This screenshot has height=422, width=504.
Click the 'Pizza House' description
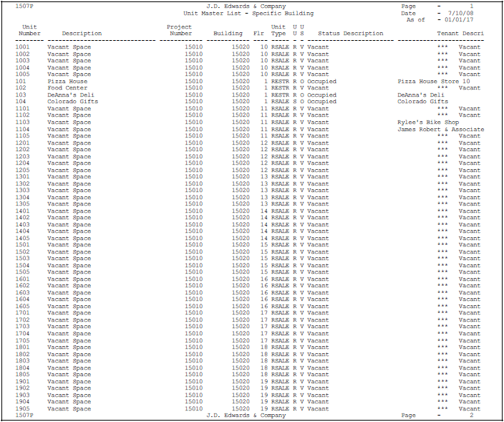coord(67,82)
